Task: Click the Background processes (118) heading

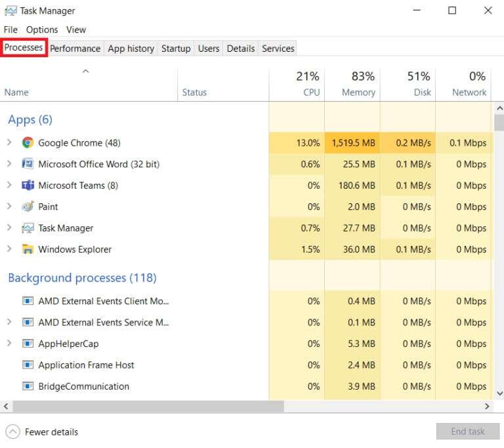Action: [x=82, y=278]
